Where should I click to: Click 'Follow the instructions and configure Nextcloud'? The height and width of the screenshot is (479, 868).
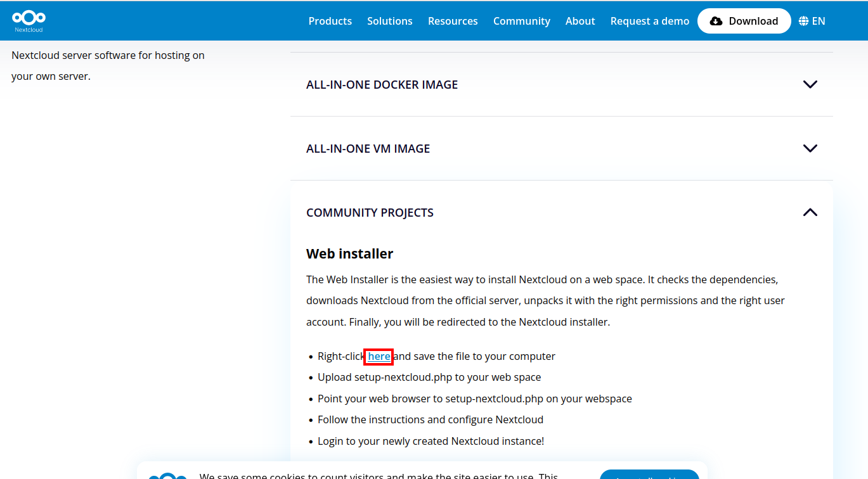[431, 419]
